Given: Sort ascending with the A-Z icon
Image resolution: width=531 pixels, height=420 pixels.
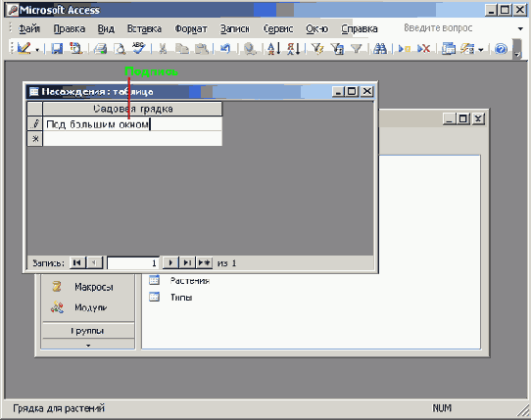Looking at the screenshot, I should coord(273,49).
